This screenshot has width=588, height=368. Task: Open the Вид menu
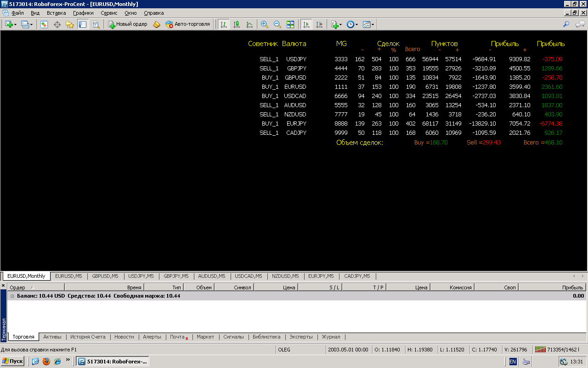35,13
